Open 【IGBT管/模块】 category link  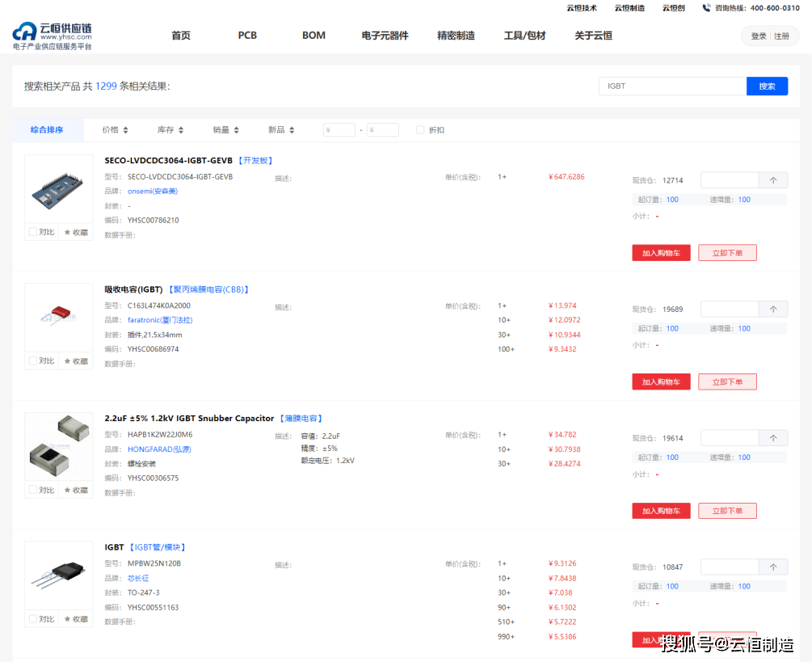pos(157,547)
